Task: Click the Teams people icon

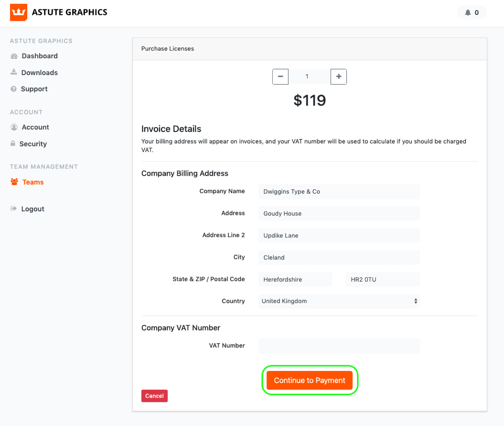Action: coord(14,182)
